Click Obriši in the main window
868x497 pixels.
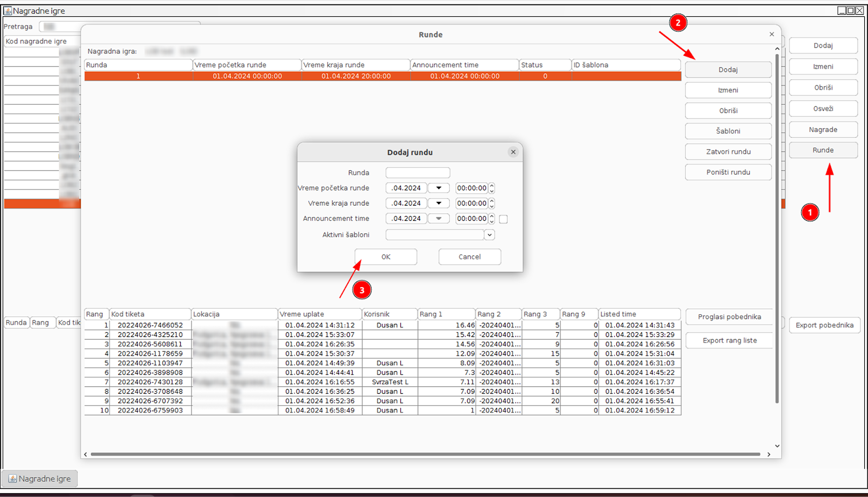pyautogui.click(x=823, y=87)
